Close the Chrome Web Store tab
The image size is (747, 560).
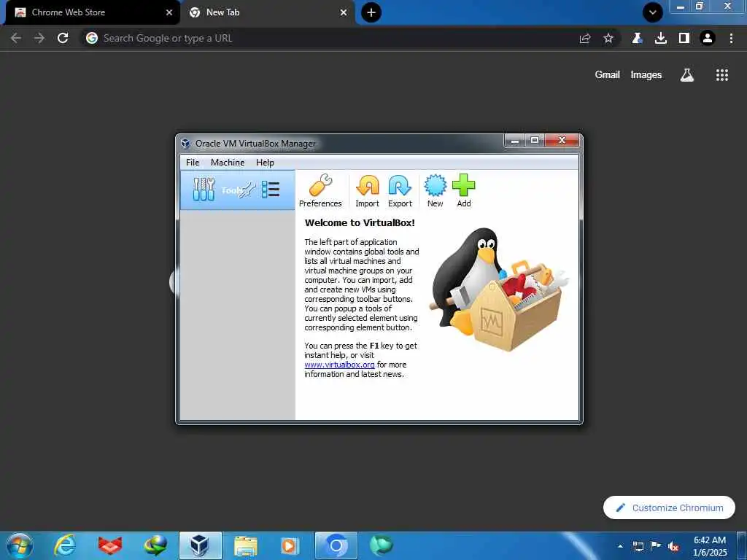click(169, 12)
